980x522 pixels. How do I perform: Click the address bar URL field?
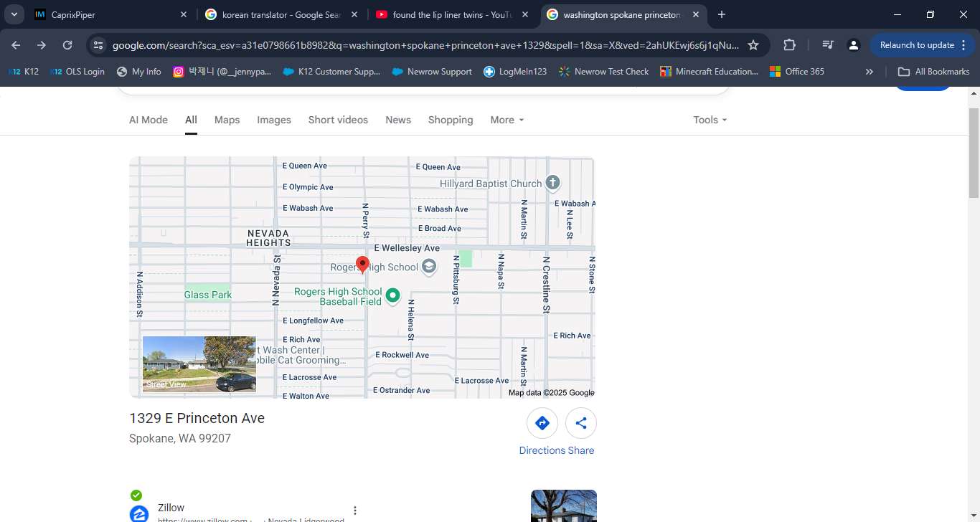pyautogui.click(x=425, y=45)
